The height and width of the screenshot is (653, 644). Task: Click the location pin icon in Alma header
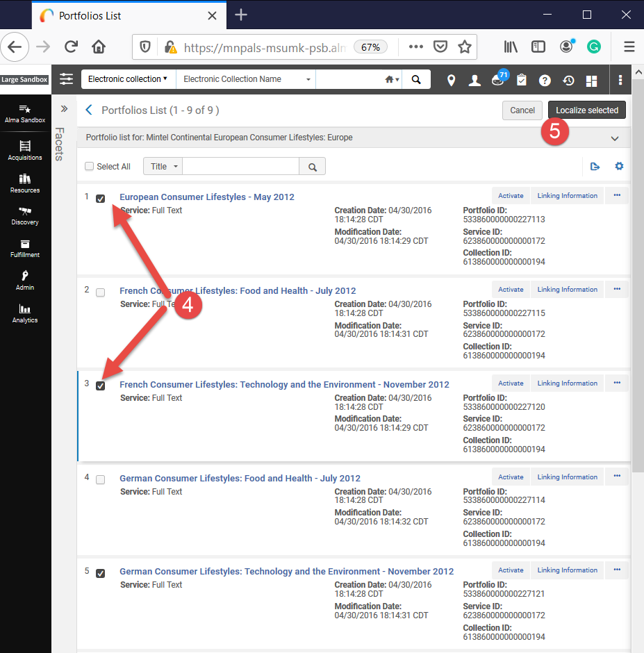pos(451,80)
